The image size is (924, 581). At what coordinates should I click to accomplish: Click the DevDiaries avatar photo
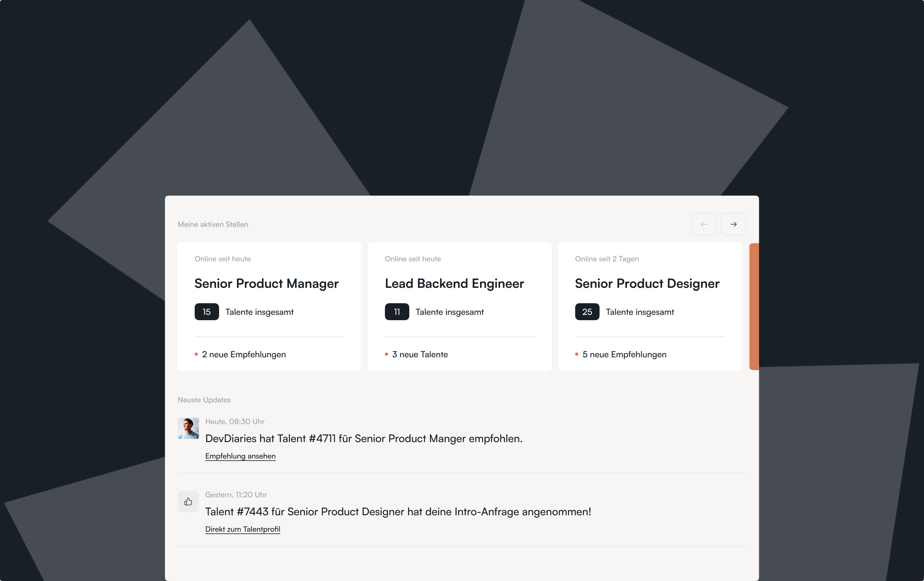(x=188, y=428)
